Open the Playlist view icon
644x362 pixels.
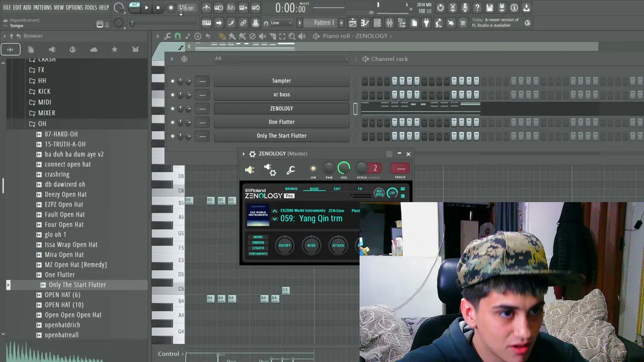(x=353, y=23)
